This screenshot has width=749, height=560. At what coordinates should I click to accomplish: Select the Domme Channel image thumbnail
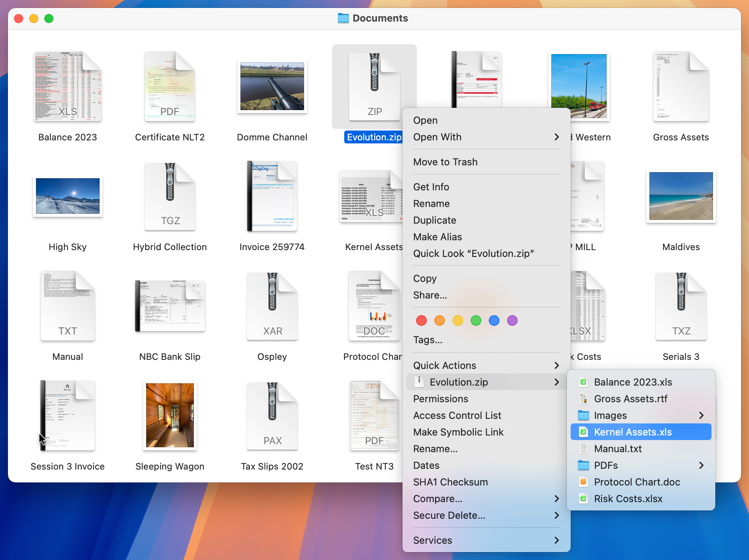272,86
